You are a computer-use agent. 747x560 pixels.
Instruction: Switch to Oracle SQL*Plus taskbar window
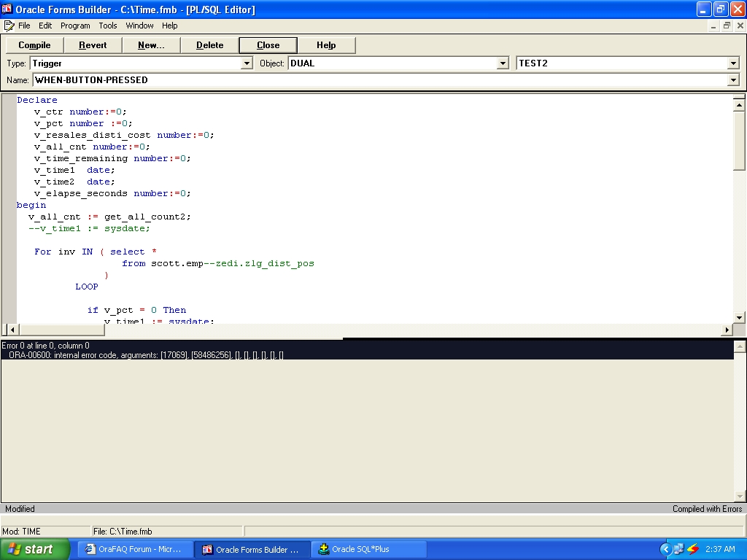coord(369,550)
